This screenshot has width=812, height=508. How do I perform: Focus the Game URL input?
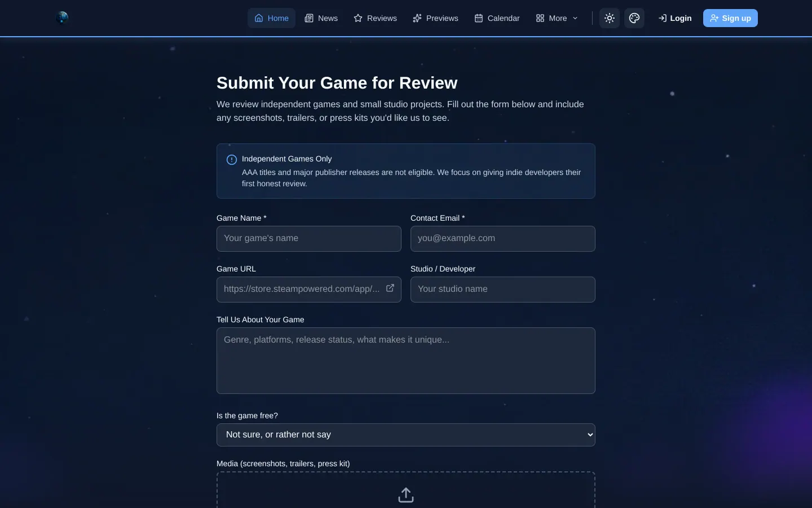click(x=309, y=290)
